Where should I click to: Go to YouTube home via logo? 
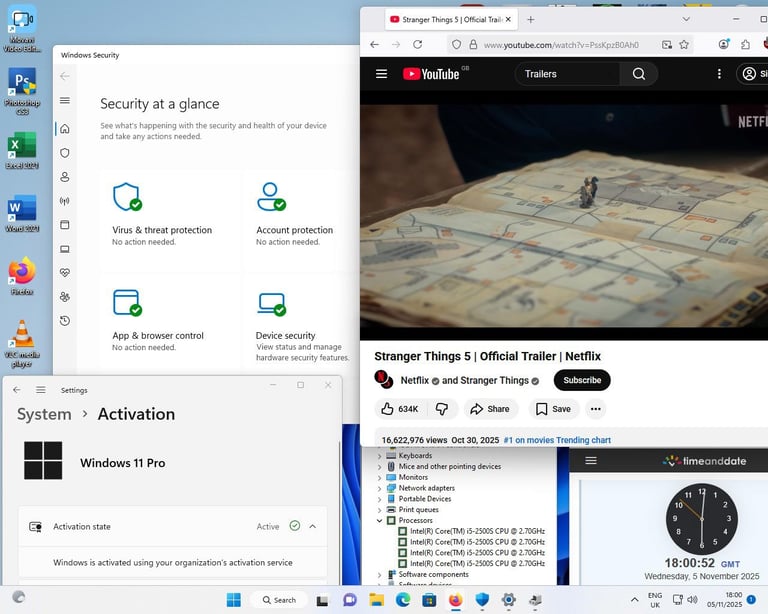click(431, 74)
